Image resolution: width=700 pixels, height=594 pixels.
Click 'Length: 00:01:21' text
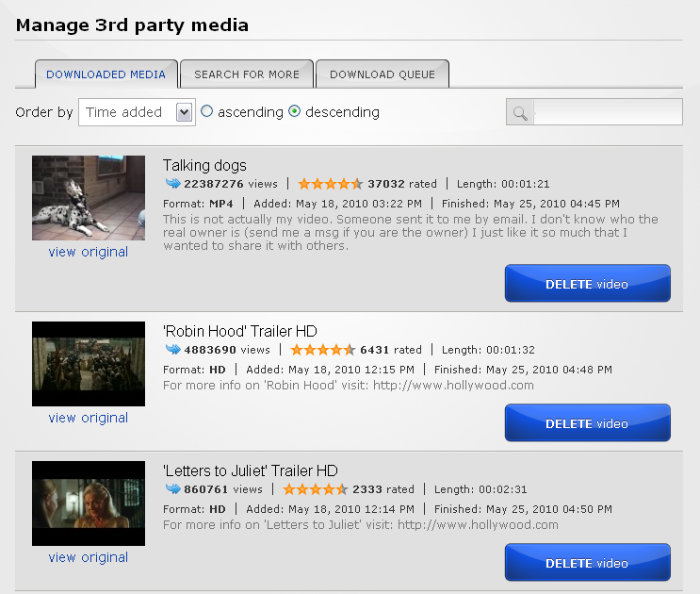pyautogui.click(x=503, y=184)
